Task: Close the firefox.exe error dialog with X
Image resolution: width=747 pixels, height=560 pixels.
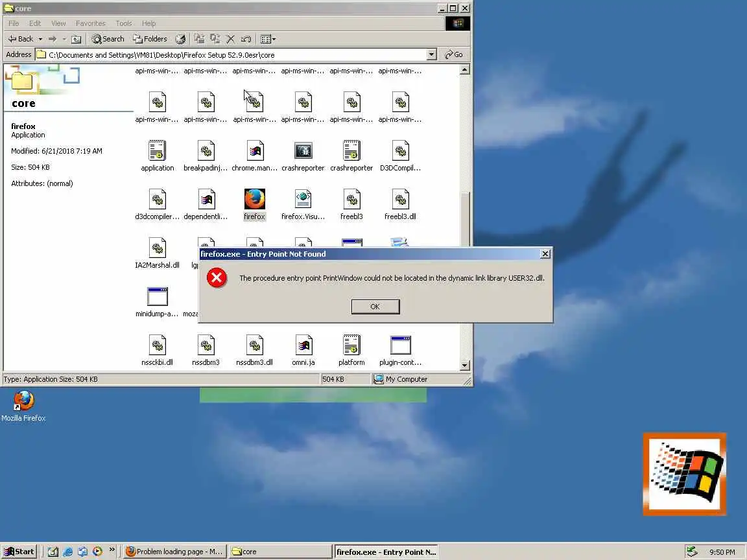Action: pos(545,254)
